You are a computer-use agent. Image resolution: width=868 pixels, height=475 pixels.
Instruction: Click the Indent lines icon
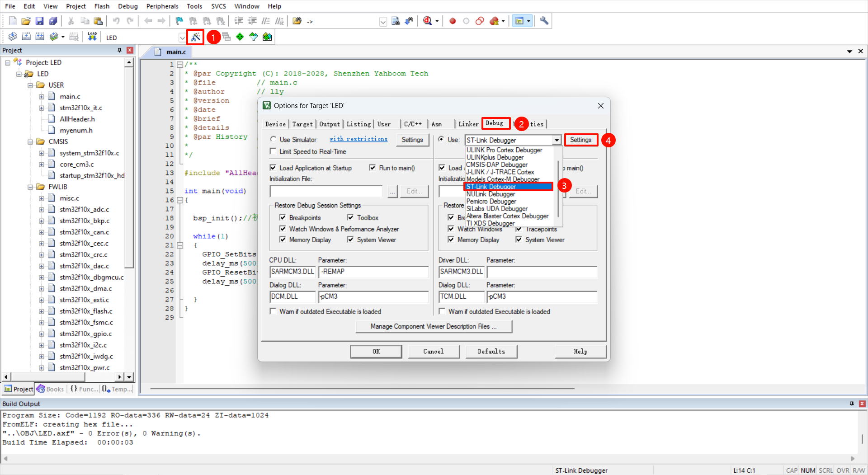point(239,21)
